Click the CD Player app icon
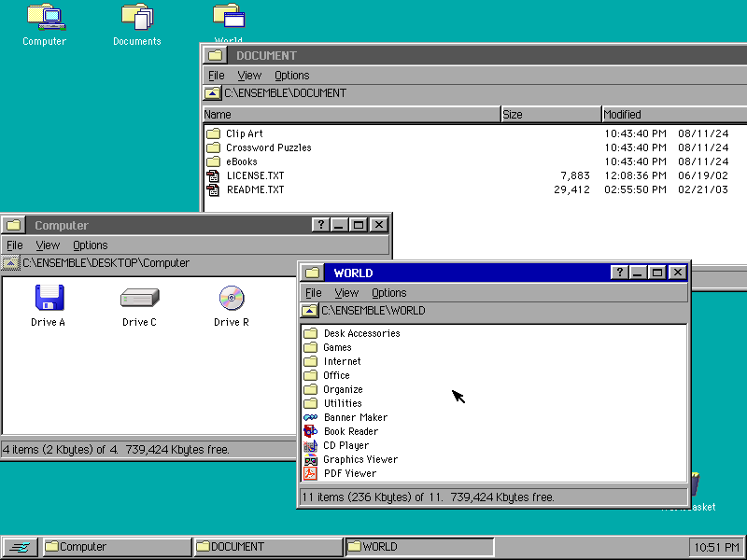 click(x=310, y=445)
